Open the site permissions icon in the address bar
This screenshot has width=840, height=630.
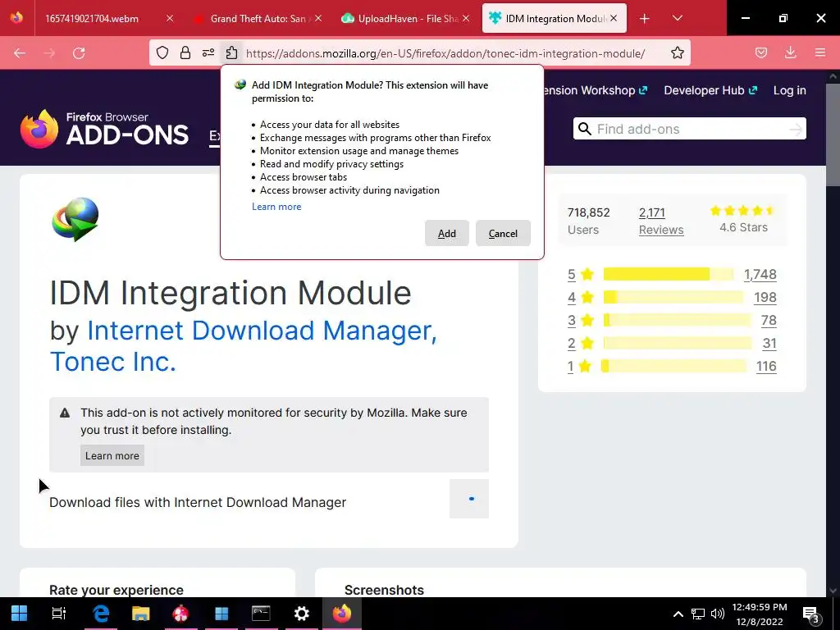coord(208,52)
